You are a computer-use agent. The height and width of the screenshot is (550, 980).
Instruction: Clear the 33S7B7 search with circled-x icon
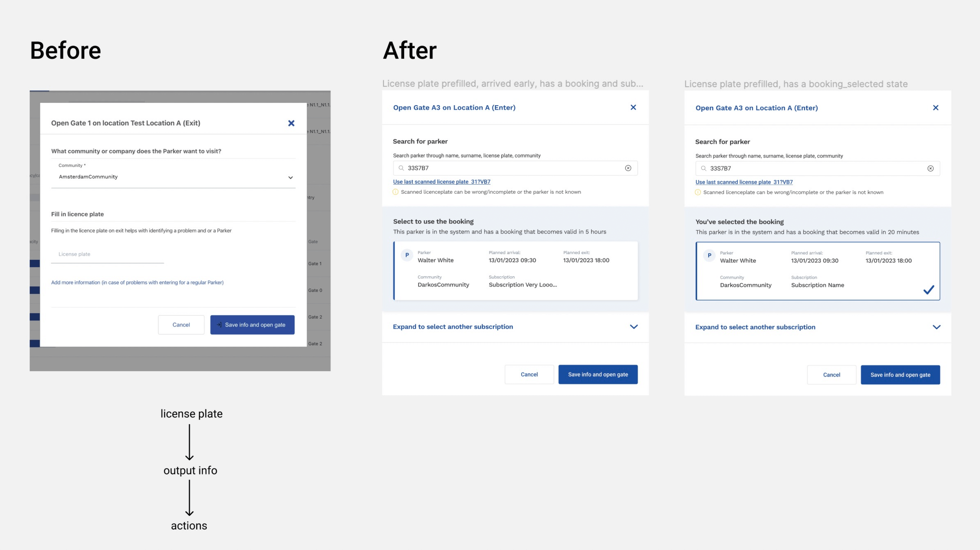tap(628, 168)
